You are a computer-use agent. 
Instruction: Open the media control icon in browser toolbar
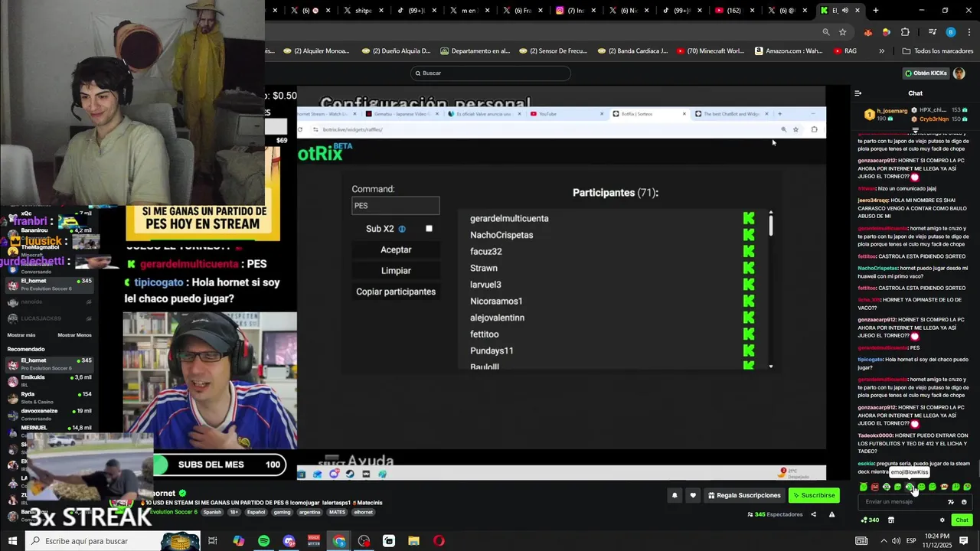(932, 32)
